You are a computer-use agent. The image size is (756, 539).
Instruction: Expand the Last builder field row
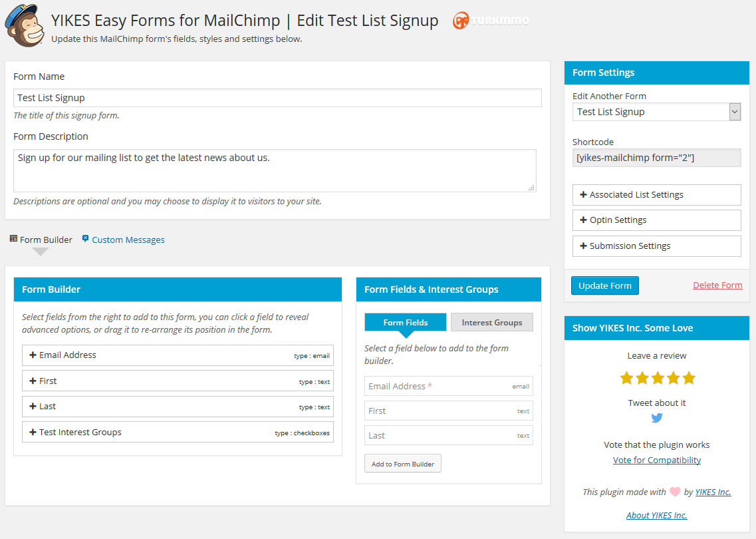click(x=178, y=407)
